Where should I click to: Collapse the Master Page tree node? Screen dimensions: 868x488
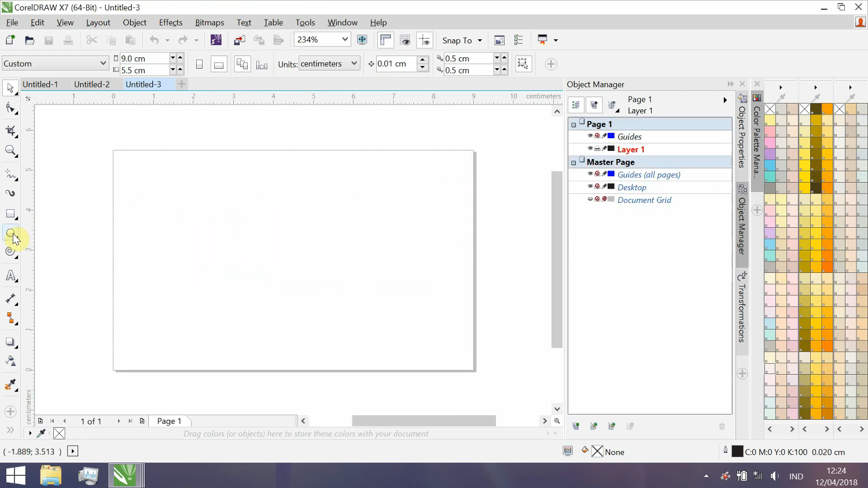(573, 162)
